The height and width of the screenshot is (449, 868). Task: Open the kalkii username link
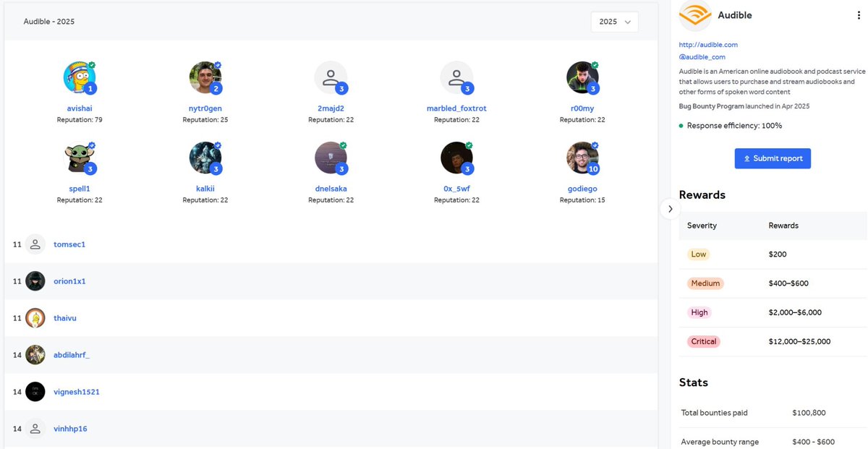(x=205, y=189)
